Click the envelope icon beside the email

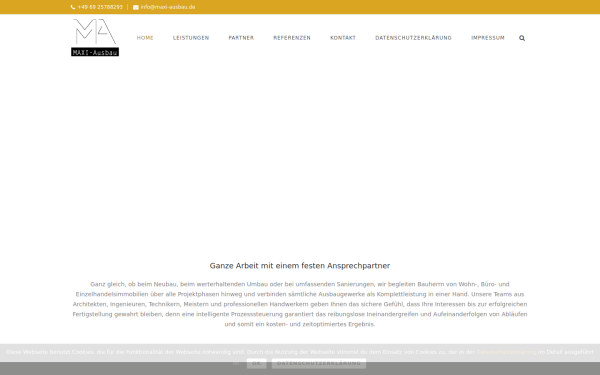point(135,7)
